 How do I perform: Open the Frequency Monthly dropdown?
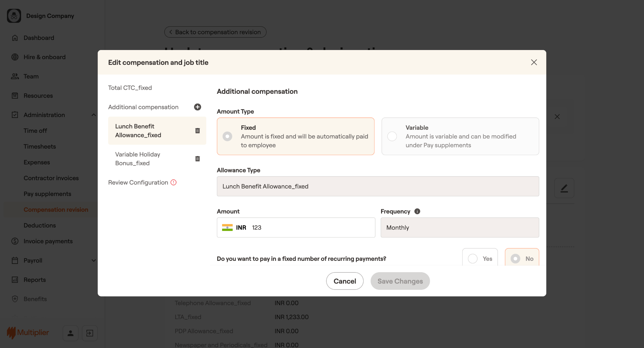pyautogui.click(x=459, y=227)
